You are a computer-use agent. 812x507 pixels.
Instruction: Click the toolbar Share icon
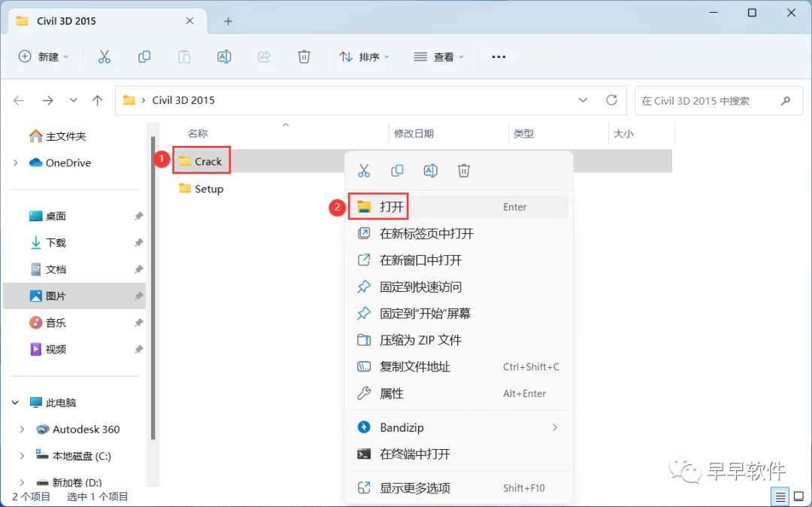(264, 56)
